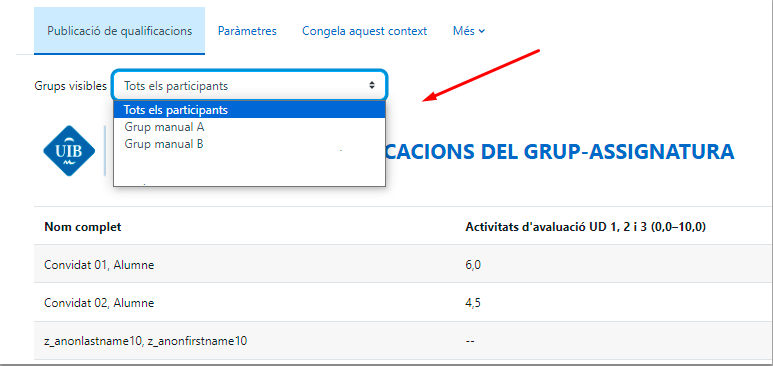Expand the Més menu

469,31
